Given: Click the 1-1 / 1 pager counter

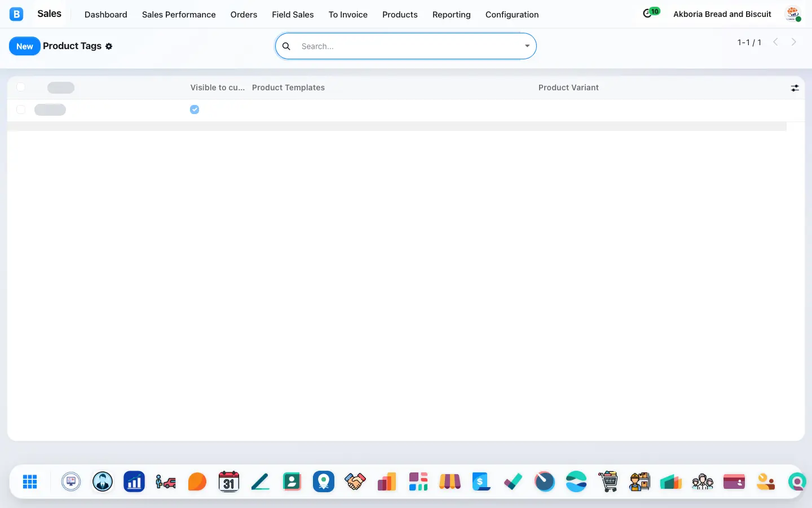Looking at the screenshot, I should tap(749, 42).
